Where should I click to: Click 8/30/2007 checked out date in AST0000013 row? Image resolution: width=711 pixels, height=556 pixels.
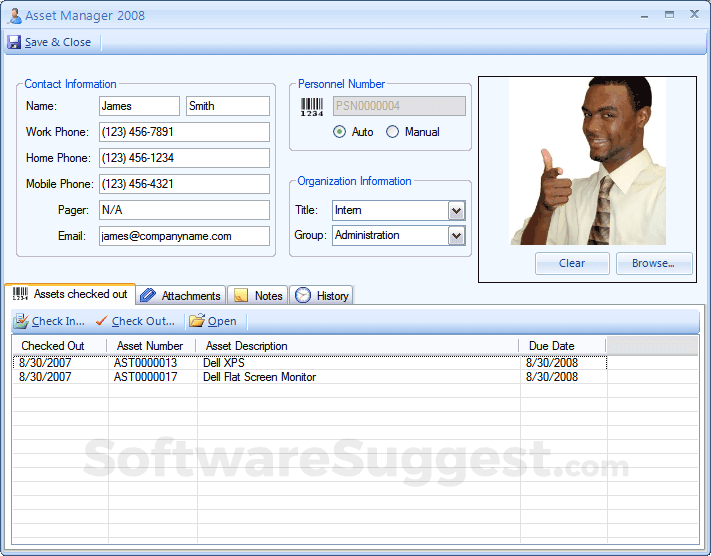tap(60, 363)
